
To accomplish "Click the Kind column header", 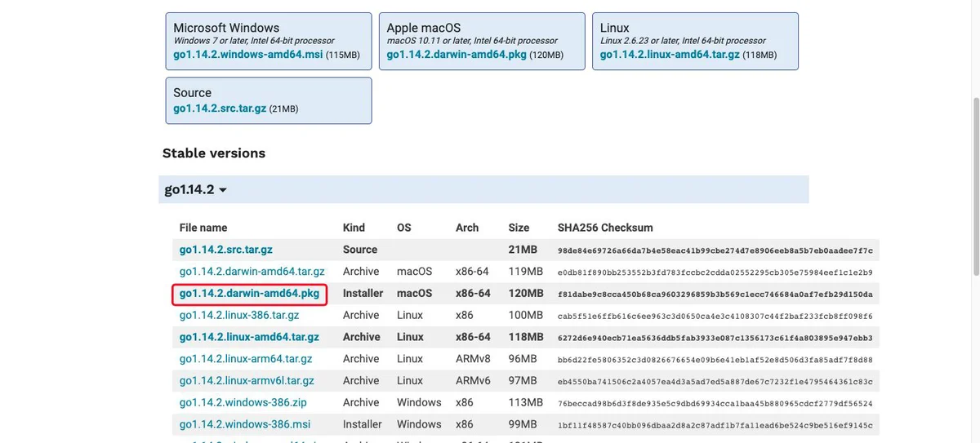I will click(x=355, y=228).
